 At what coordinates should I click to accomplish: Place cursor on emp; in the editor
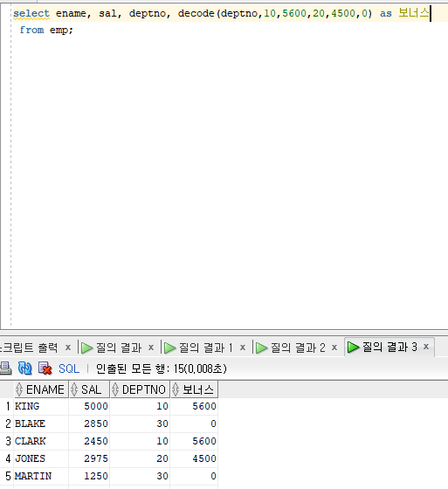tap(61, 31)
